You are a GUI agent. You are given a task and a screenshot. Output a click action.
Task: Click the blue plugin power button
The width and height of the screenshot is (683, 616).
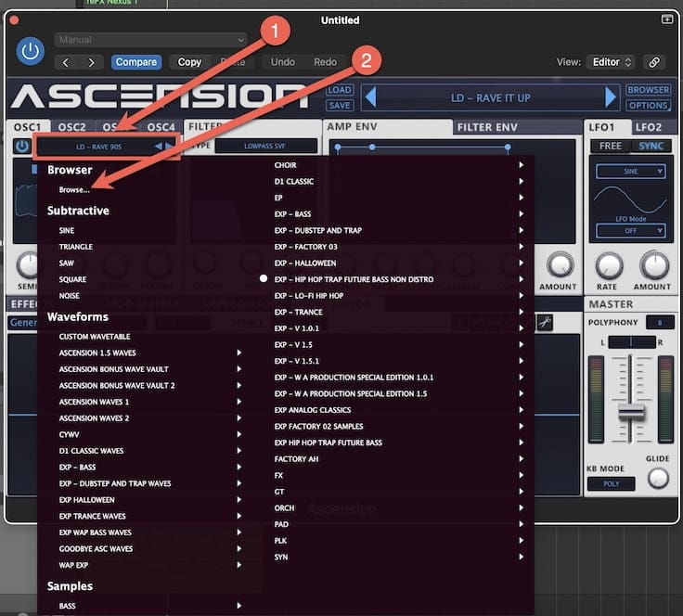click(x=31, y=51)
